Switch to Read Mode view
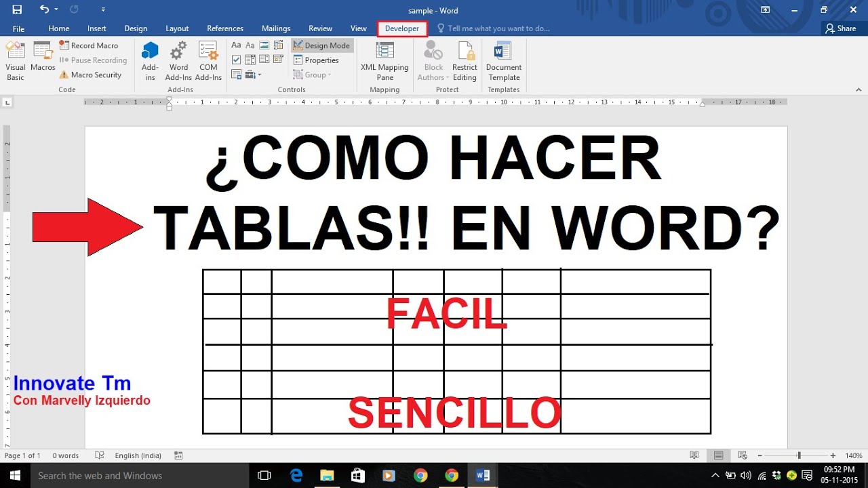This screenshot has width=868, height=488. 694,455
